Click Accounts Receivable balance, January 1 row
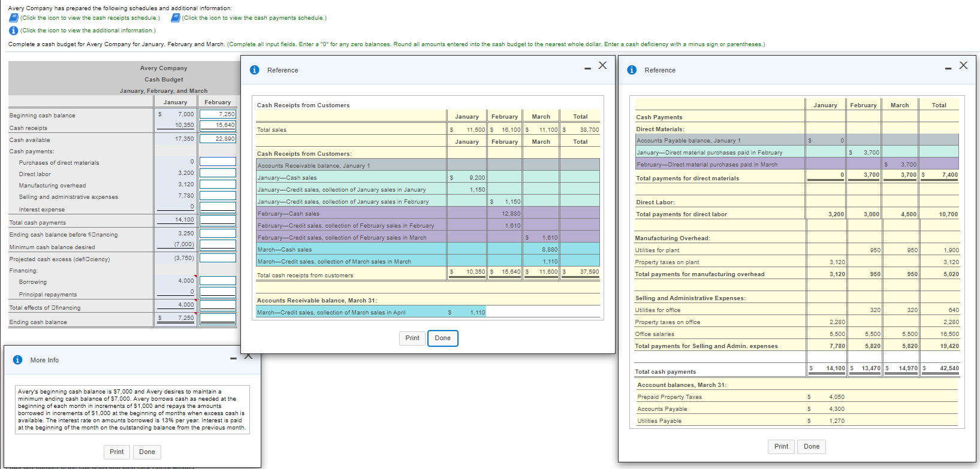The width and height of the screenshot is (980, 469). tap(428, 166)
